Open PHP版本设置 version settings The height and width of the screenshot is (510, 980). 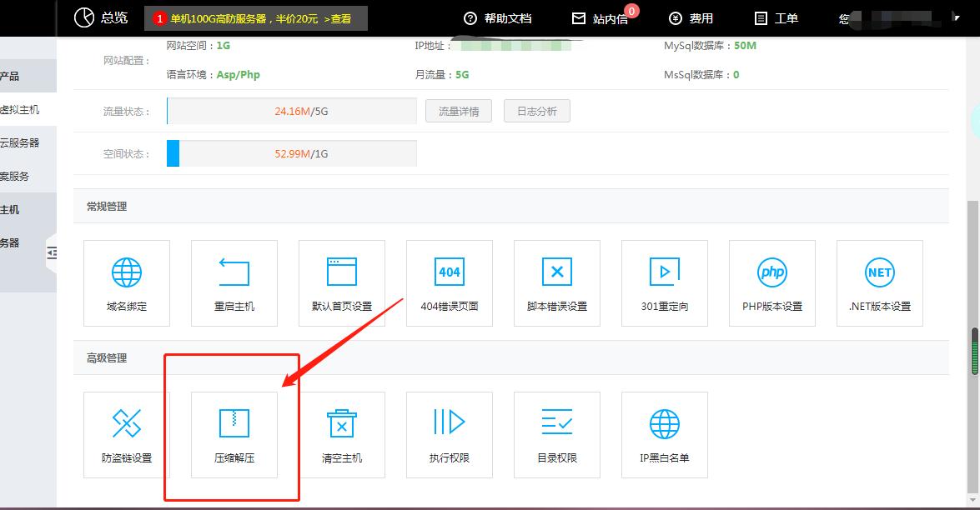click(771, 282)
